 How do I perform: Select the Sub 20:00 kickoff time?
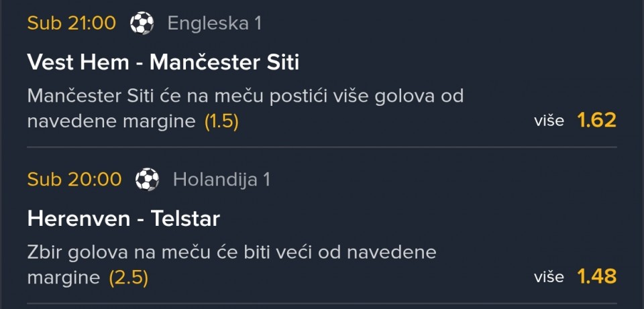coord(74,179)
